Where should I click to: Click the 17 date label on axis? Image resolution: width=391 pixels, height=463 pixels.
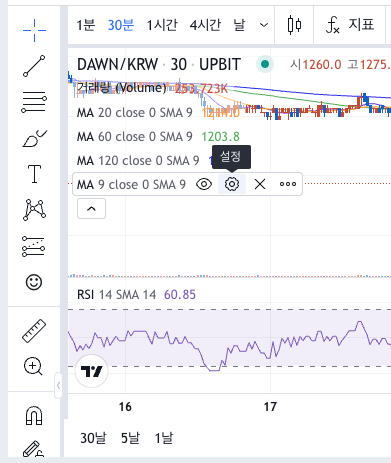click(x=270, y=407)
